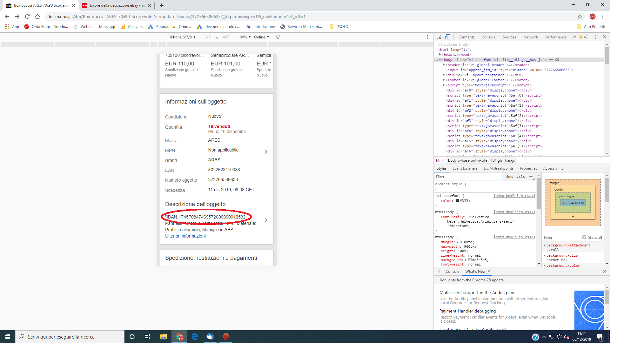The image size is (644, 343).
Task: Open the PAOLO bookmarks folder
Action: point(339,27)
